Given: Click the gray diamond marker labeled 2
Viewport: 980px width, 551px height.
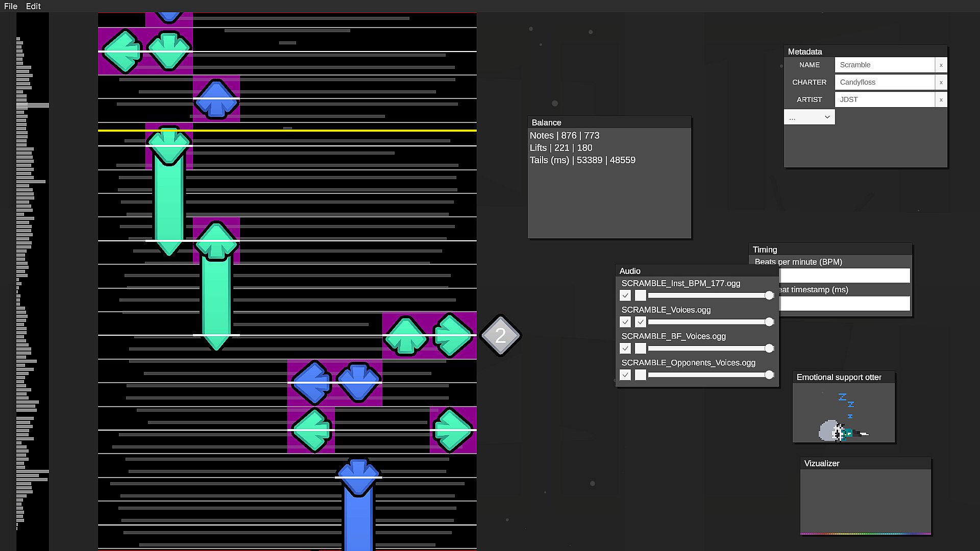Looking at the screenshot, I should tap(500, 335).
